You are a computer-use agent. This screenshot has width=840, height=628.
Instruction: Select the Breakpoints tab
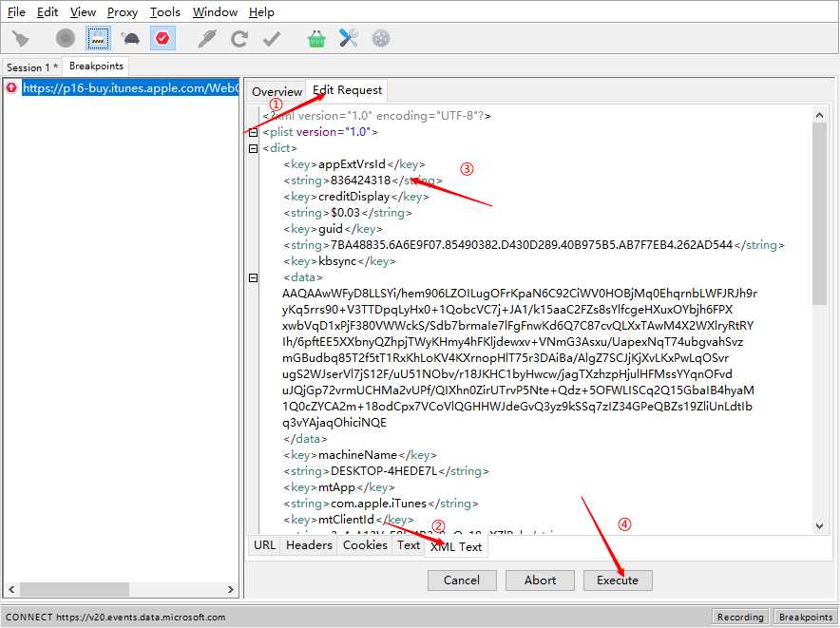96,66
